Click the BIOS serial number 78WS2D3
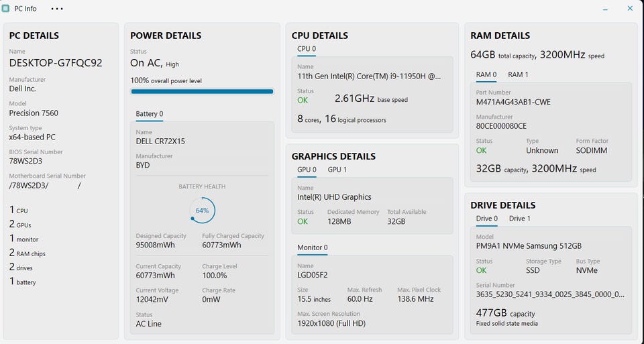The width and height of the screenshot is (644, 344). pos(25,161)
